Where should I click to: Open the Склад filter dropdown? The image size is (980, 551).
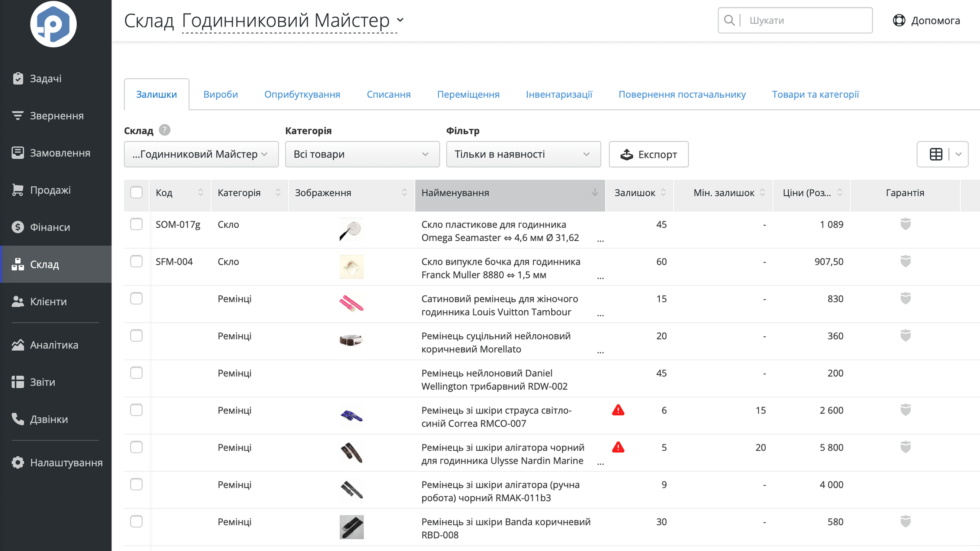tap(201, 154)
